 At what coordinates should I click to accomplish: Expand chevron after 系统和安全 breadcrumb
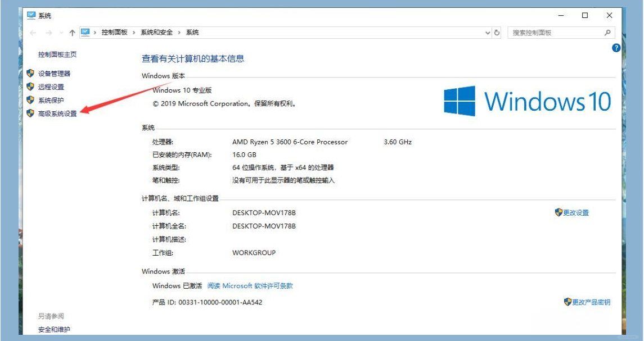179,33
